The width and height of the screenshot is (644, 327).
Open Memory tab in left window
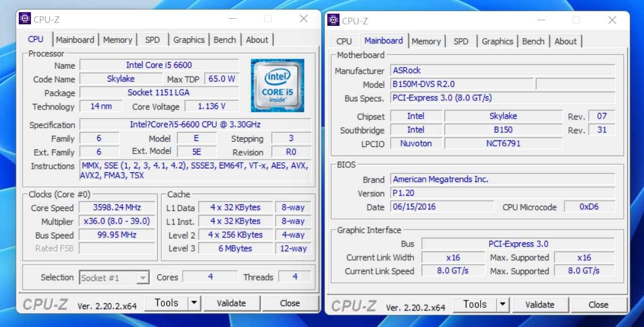[x=117, y=40]
